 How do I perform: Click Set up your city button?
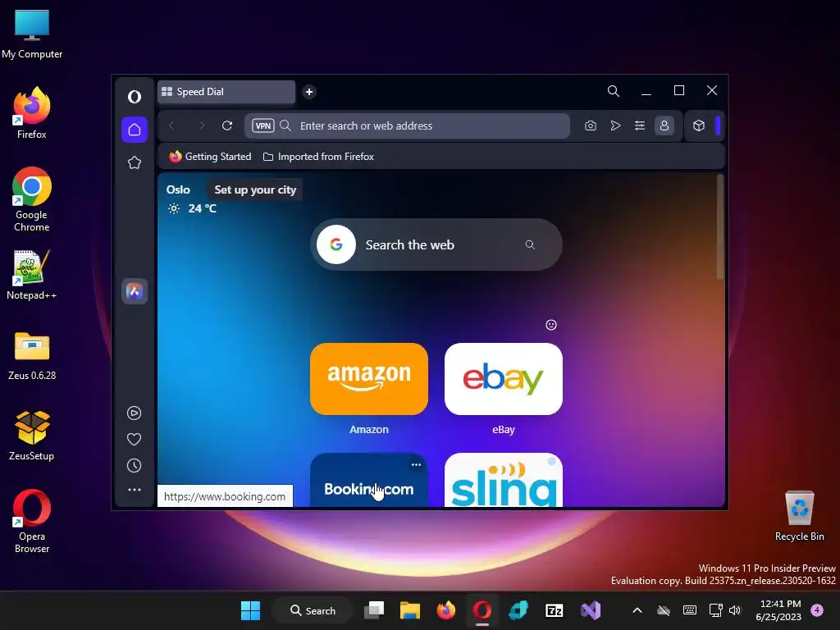255,190
